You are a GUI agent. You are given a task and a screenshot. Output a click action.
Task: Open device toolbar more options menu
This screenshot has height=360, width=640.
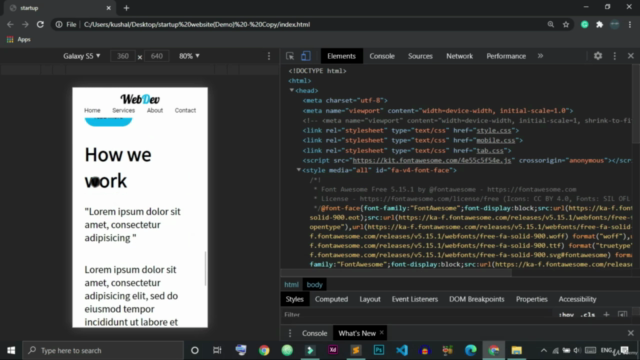(269, 56)
